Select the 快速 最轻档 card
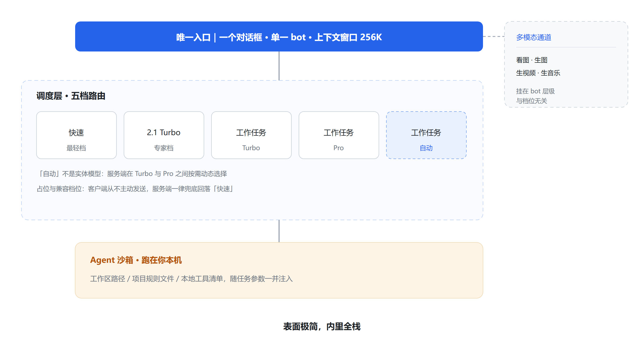 click(x=76, y=135)
